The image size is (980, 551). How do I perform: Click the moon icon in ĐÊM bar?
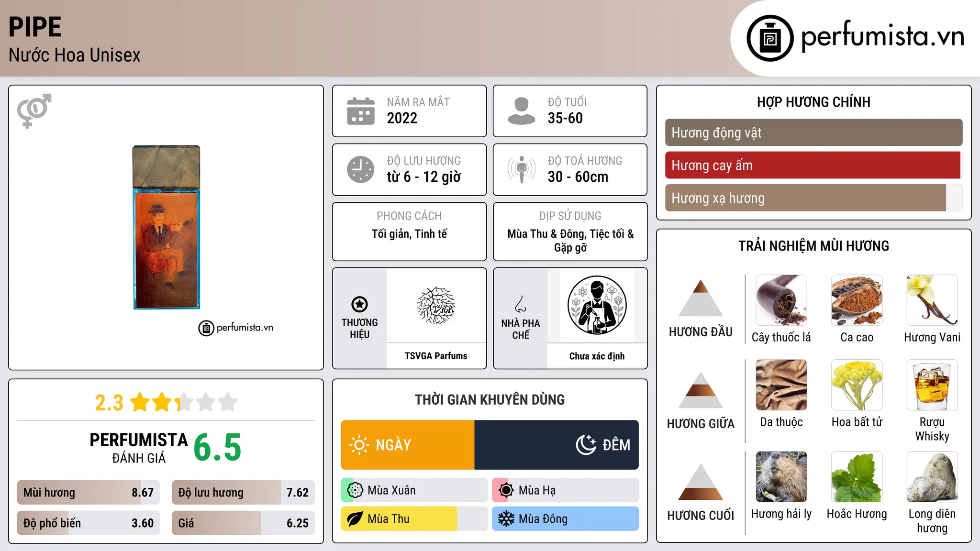coord(586,445)
